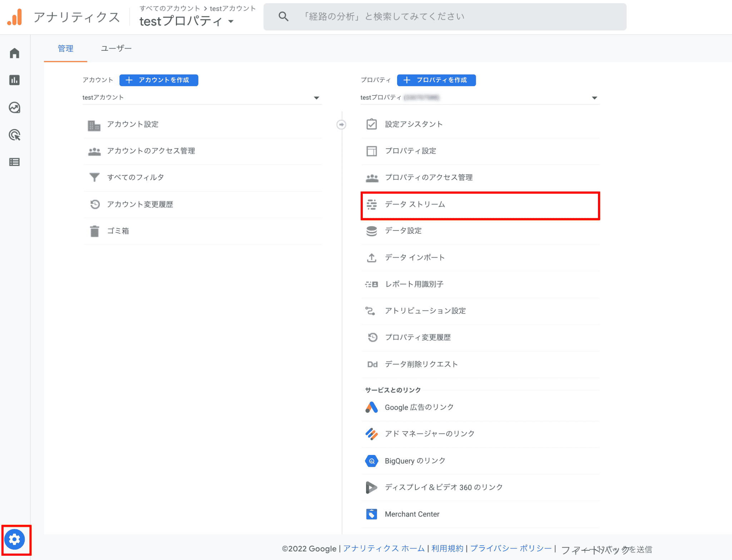732x560 pixels.
Task: Focus the search field at top
Action: click(445, 17)
